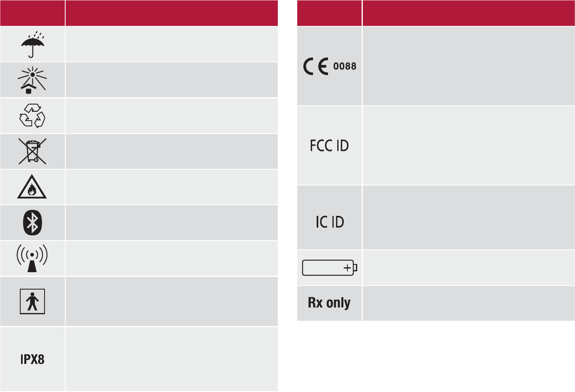Select the battery polarity symbol
The image size is (575, 392).
pyautogui.click(x=330, y=268)
